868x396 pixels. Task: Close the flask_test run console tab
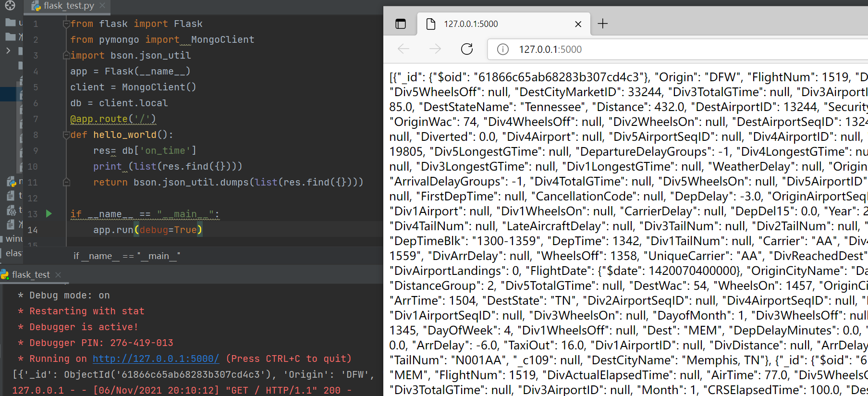coord(58,274)
